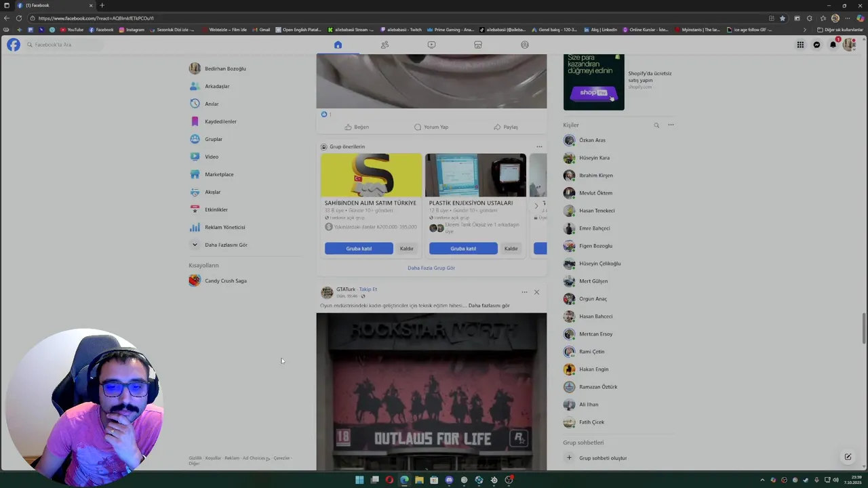This screenshot has width=868, height=488.
Task: Show next group suggestions with arrow
Action: coord(536,205)
